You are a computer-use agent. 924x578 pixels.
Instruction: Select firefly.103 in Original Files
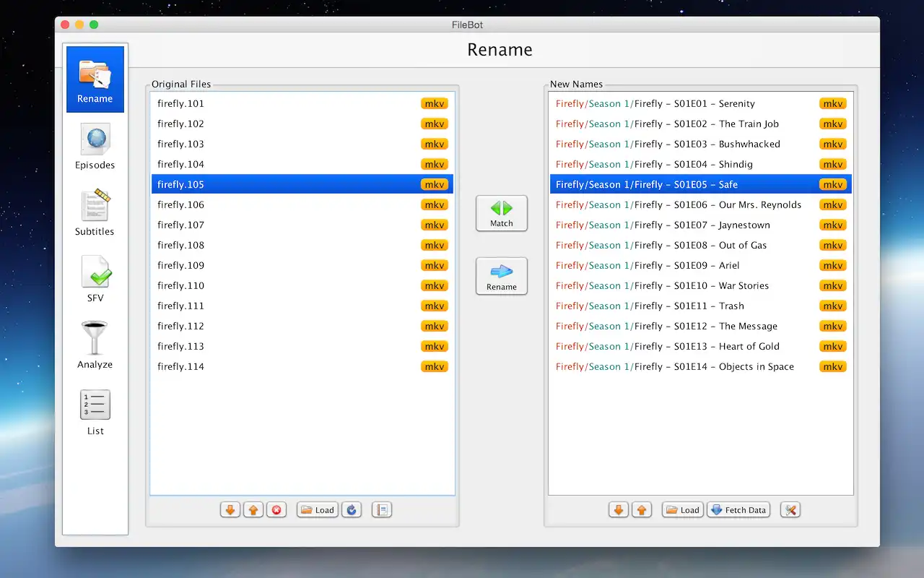pyautogui.click(x=302, y=144)
